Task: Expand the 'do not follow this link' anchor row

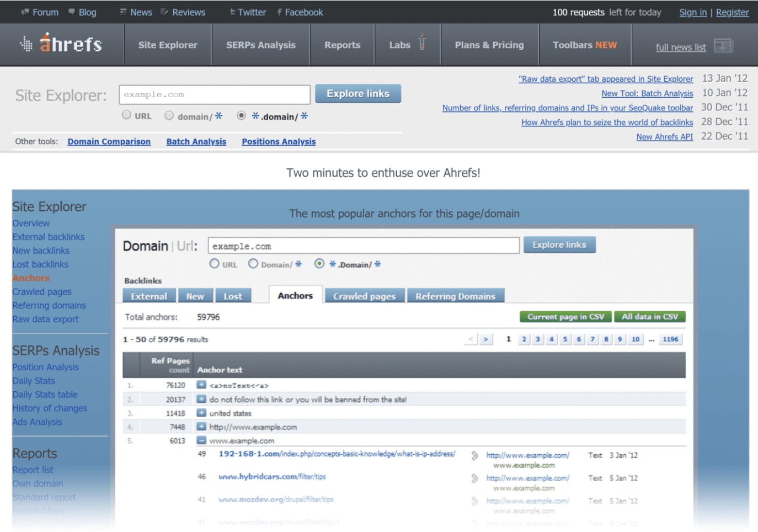Action: click(201, 398)
